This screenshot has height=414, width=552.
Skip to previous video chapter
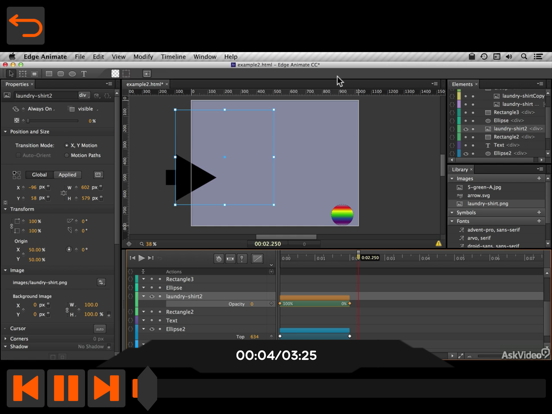click(x=26, y=388)
